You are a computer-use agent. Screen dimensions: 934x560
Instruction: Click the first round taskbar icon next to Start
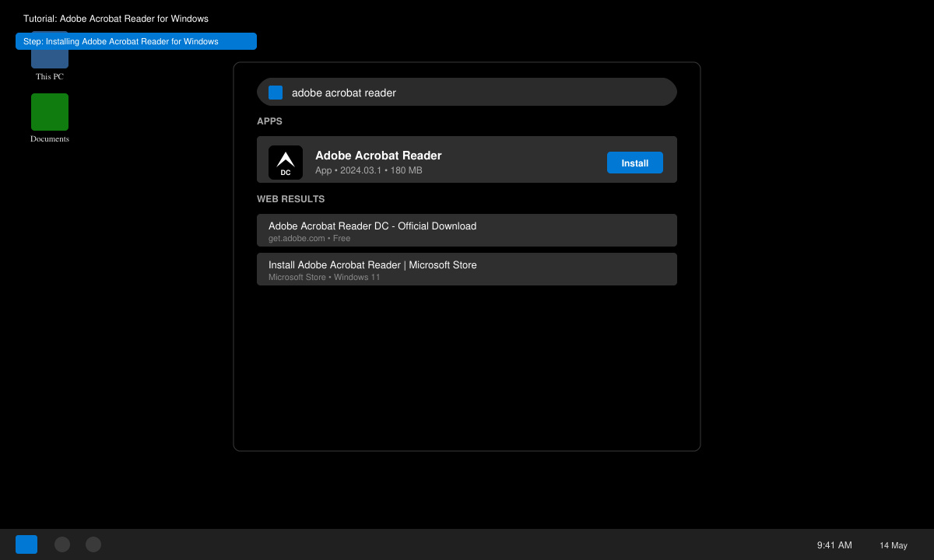[x=62, y=544]
